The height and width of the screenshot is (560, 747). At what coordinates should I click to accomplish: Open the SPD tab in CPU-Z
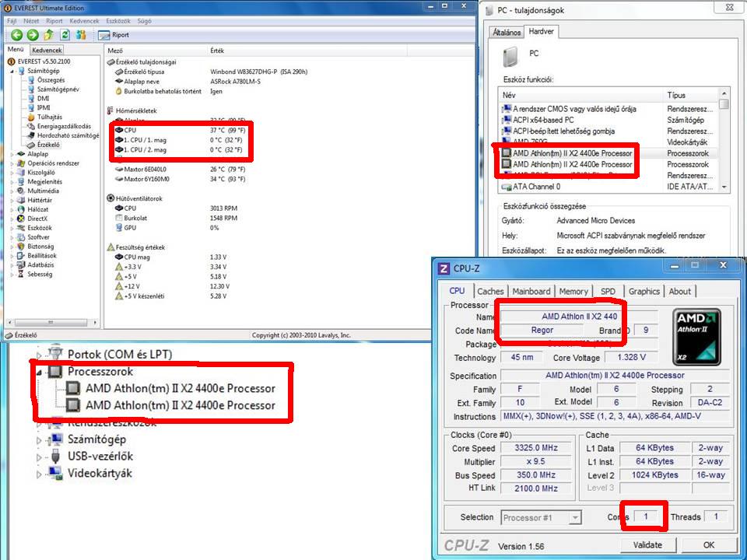pyautogui.click(x=608, y=292)
